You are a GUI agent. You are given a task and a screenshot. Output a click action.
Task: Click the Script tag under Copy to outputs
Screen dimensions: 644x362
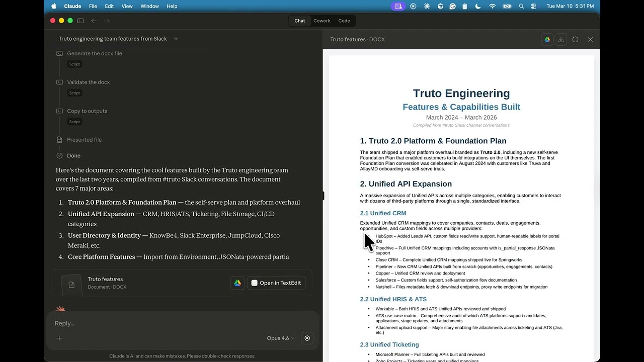74,121
